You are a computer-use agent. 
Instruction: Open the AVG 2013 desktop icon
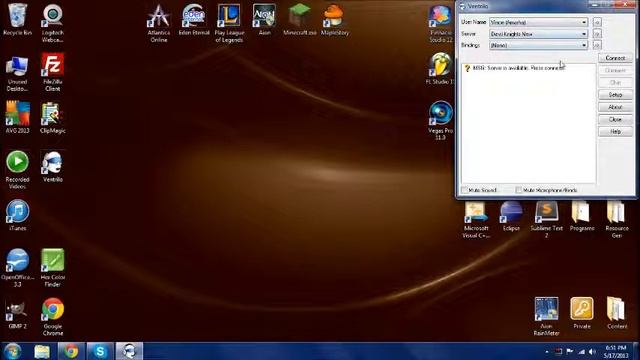tap(17, 118)
